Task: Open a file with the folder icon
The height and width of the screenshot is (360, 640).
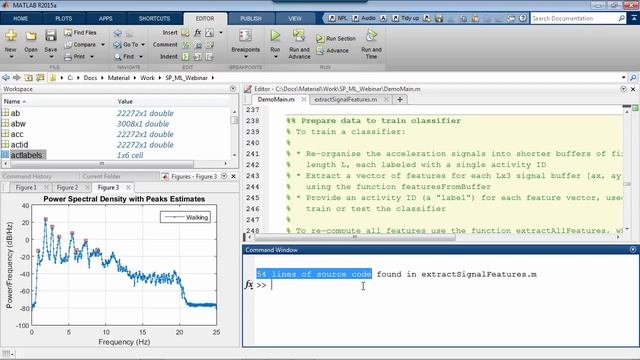Action: click(31, 36)
